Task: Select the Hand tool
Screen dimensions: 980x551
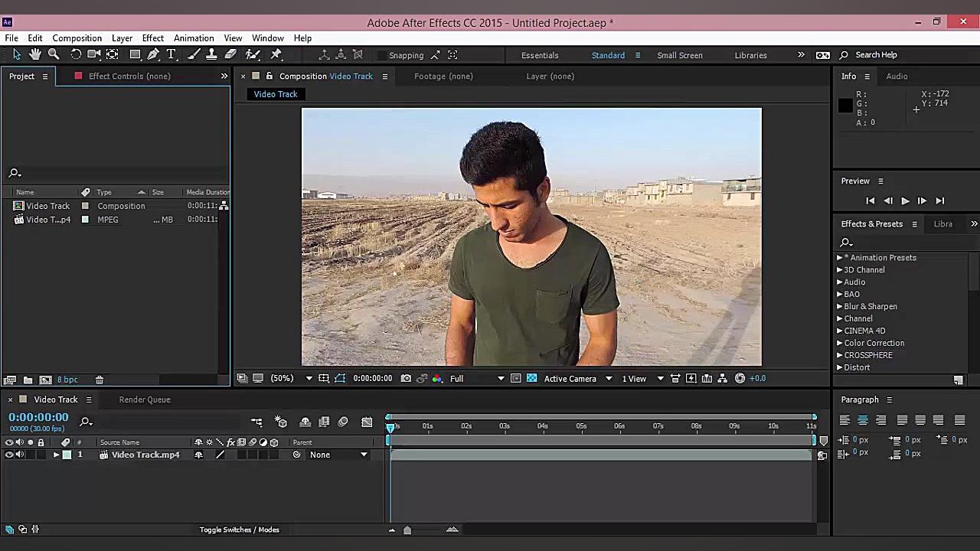Action: (x=34, y=54)
